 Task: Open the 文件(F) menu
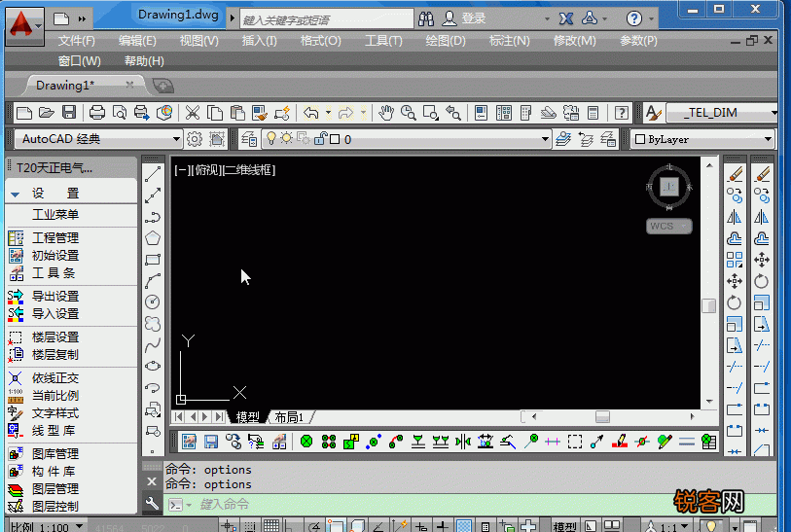pyautogui.click(x=77, y=41)
